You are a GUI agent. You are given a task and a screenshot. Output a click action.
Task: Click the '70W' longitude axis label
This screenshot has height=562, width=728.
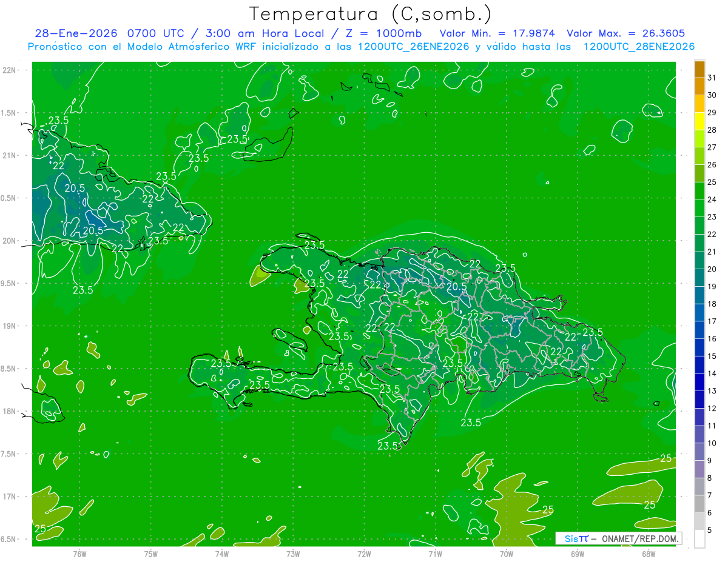[x=507, y=554]
